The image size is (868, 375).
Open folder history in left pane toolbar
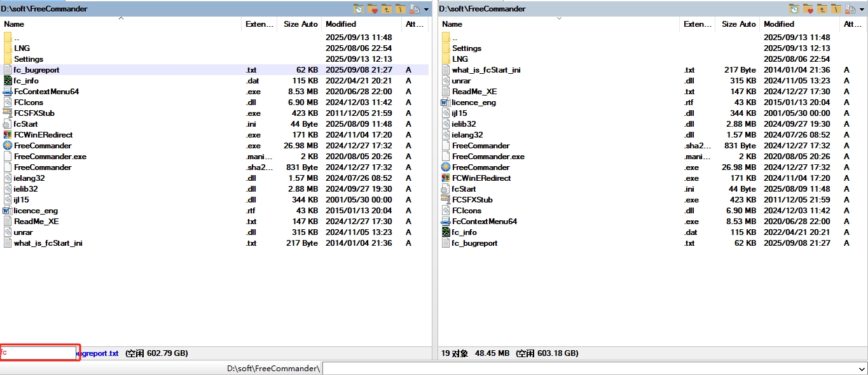pos(359,9)
